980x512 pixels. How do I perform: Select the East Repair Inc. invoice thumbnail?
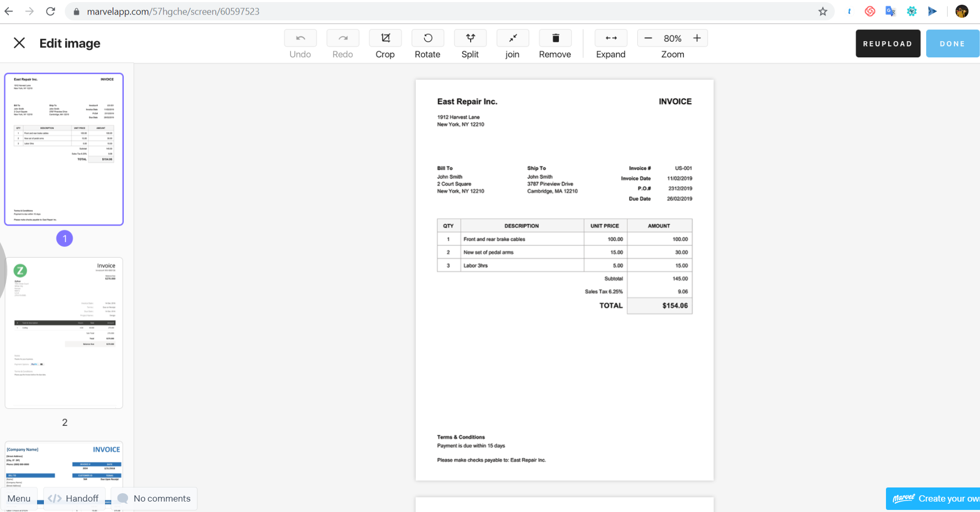coord(64,149)
